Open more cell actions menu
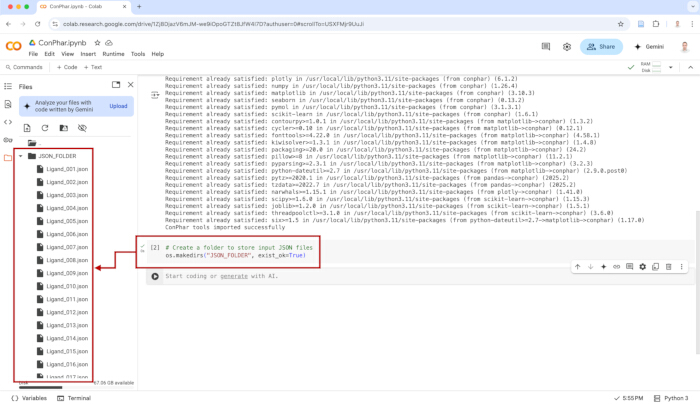Viewport: 700px width, 404px height. [x=681, y=267]
